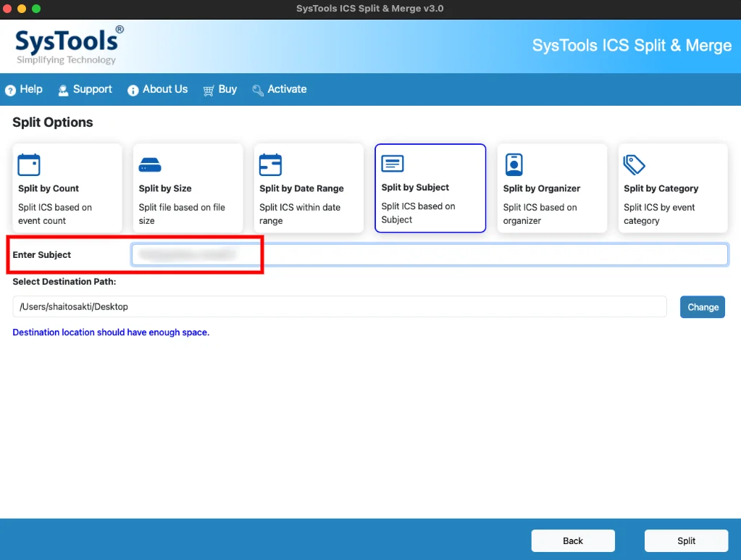This screenshot has height=560, width=741.
Task: Click the Split by Subject document icon
Action: 393,164
